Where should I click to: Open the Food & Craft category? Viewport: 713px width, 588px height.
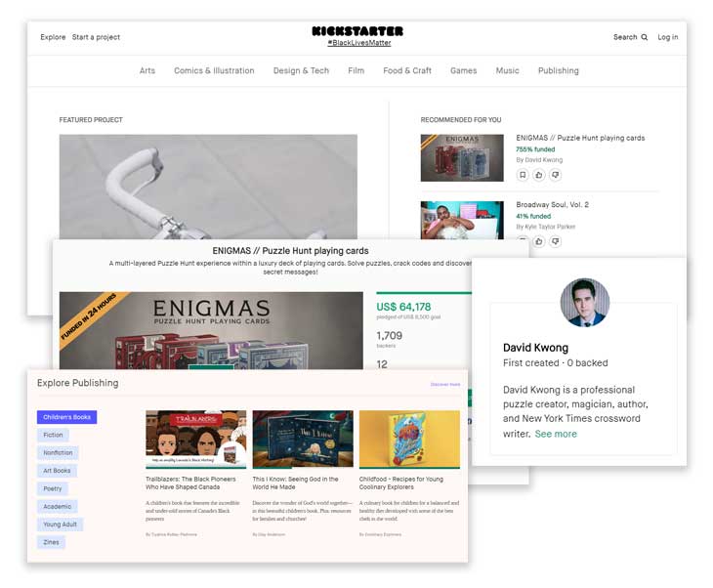coord(407,70)
